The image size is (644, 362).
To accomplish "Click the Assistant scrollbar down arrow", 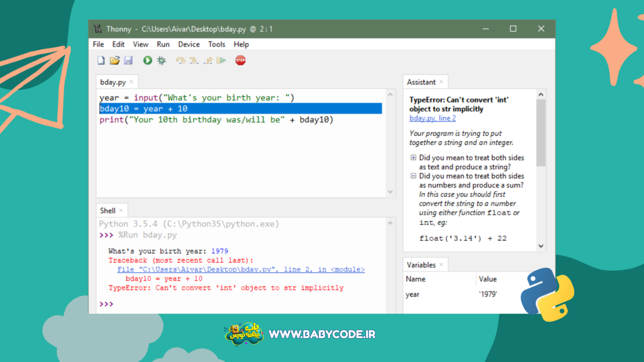I will coord(541,246).
